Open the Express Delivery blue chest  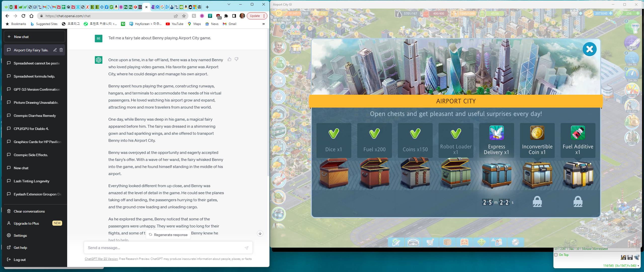click(497, 176)
